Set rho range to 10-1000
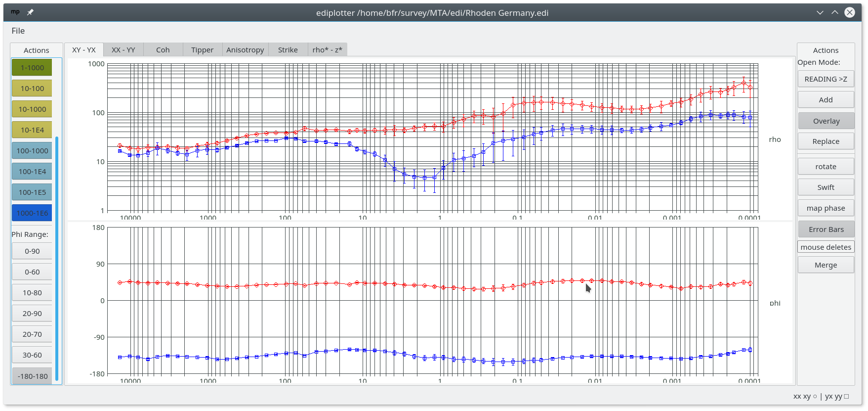 (32, 109)
